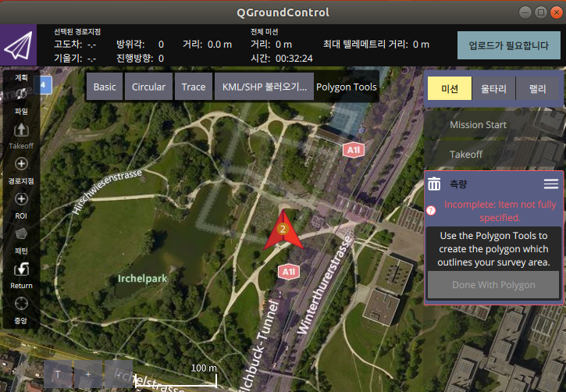The image size is (566, 392).
Task: Click Done With Polygon button
Action: coord(493,285)
